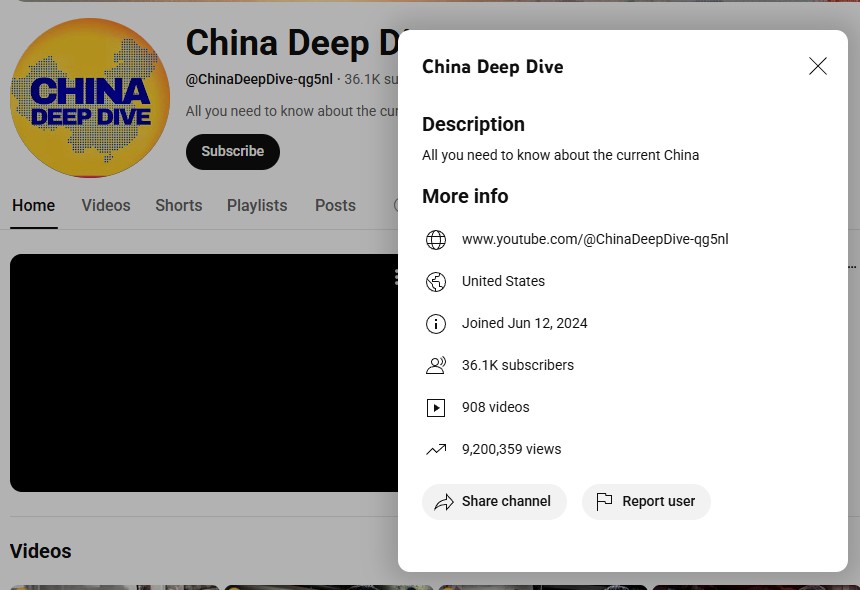Click the More info heading
This screenshot has height=590, width=860.
(x=465, y=196)
